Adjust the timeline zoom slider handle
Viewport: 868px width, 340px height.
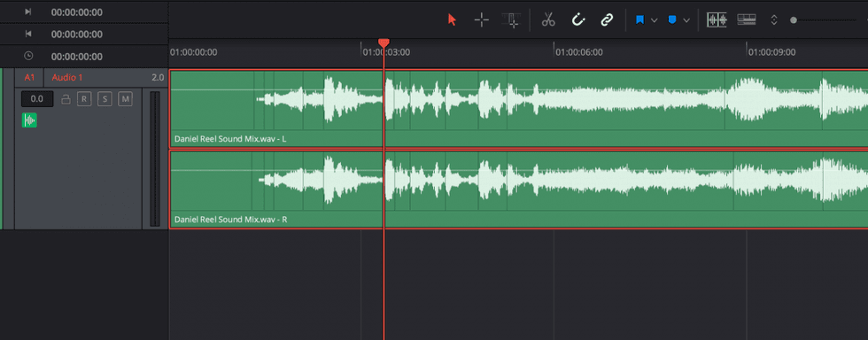[794, 20]
